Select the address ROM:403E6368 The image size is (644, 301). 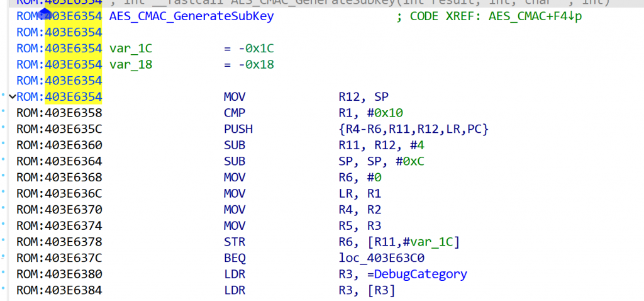tap(58, 177)
